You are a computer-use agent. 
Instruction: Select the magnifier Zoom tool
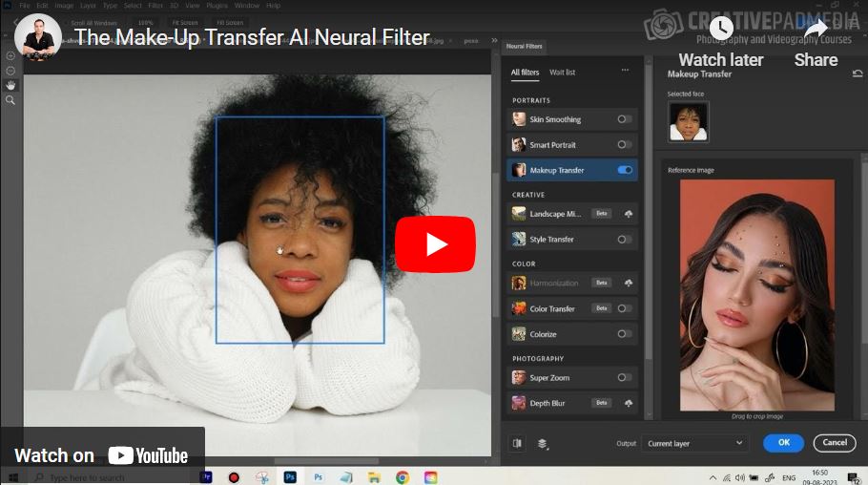coord(10,100)
